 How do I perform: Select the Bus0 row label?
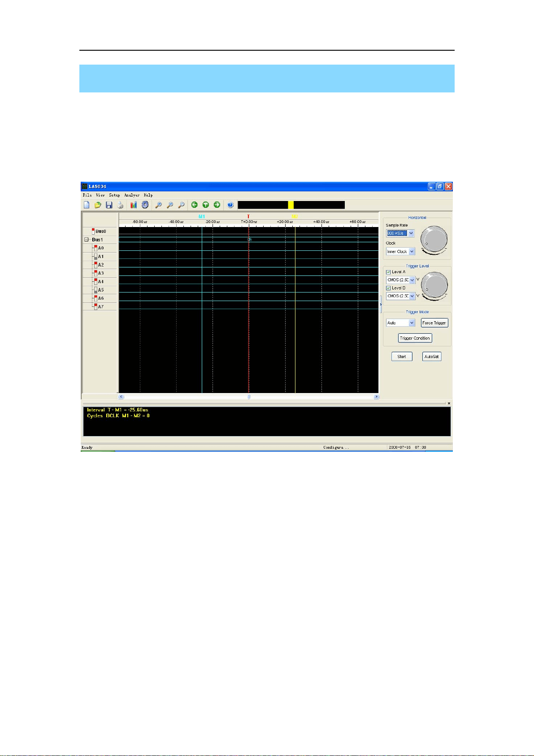(101, 232)
